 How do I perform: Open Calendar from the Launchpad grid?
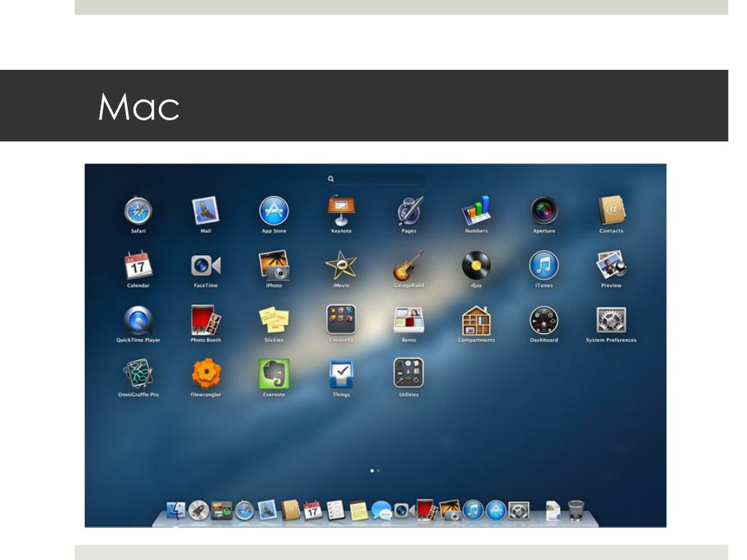138,265
